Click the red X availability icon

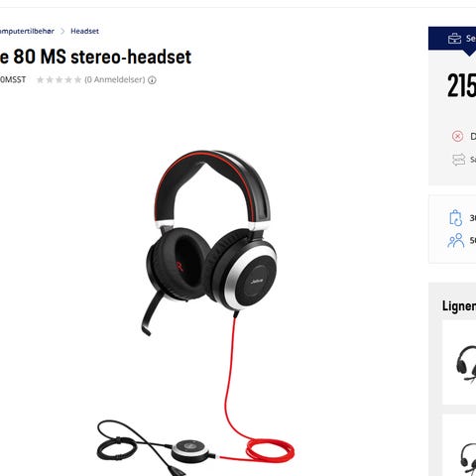click(457, 136)
